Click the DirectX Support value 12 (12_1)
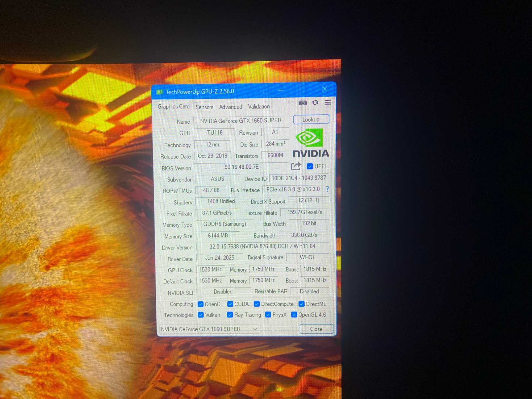The image size is (532, 399). coord(309,201)
